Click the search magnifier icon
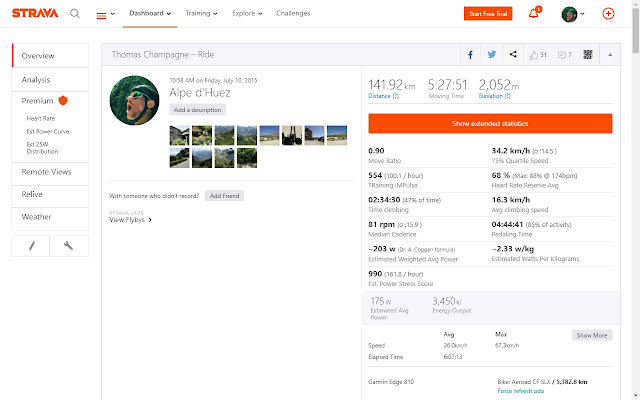The width and height of the screenshot is (640, 400). tap(77, 14)
